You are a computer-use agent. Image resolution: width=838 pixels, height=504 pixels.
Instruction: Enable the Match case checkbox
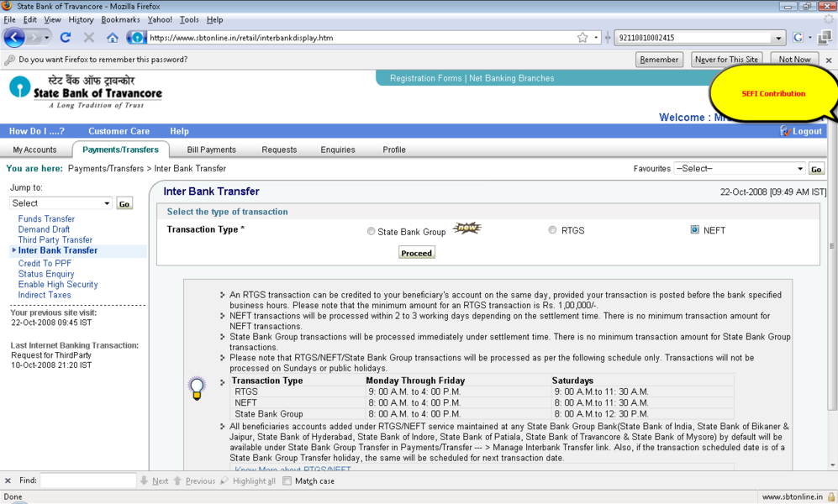click(287, 481)
